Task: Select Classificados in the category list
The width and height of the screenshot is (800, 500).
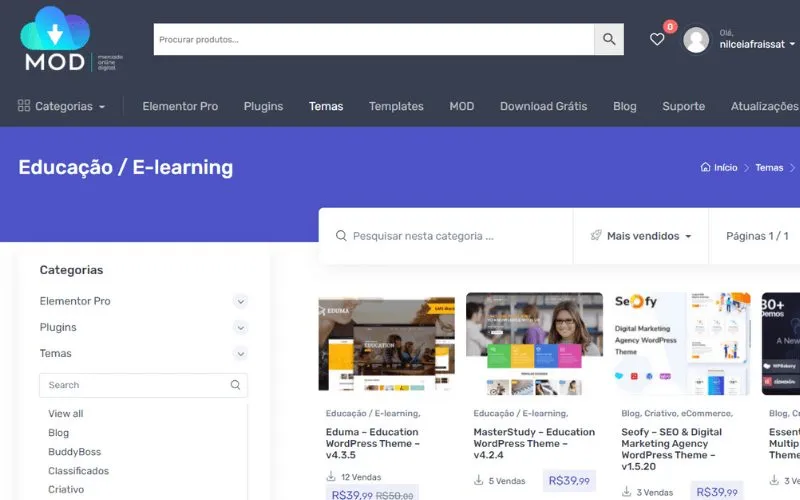Action: pyautogui.click(x=79, y=470)
